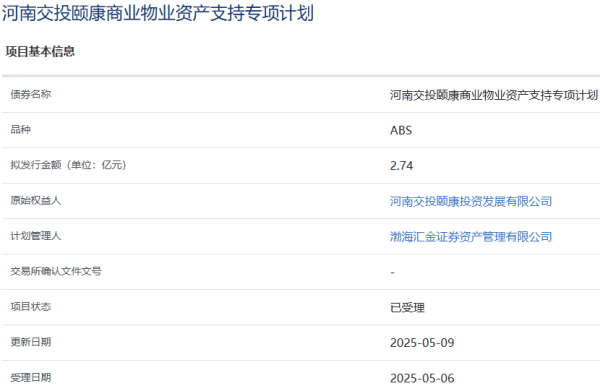
Task: Select the 已受理 status value
Action: [x=408, y=308]
